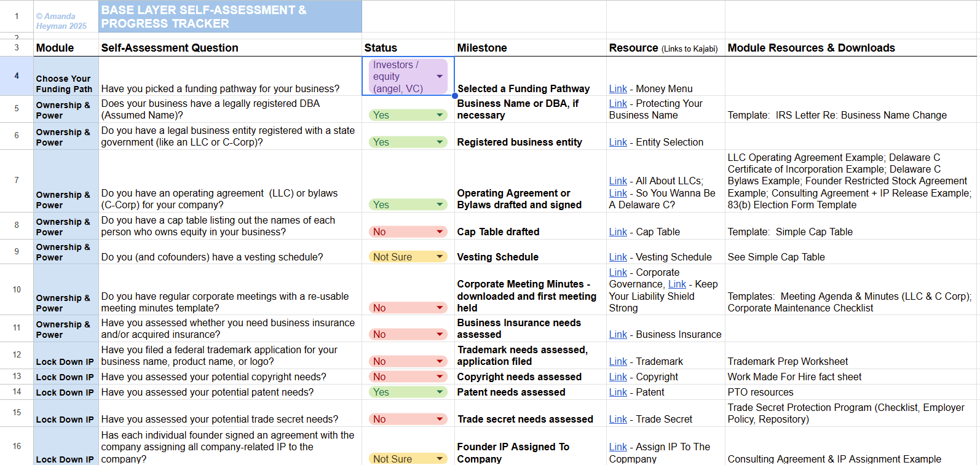Open the Link for Keep Your Liability Shield Strong
This screenshot has width=980, height=465.
click(x=677, y=284)
